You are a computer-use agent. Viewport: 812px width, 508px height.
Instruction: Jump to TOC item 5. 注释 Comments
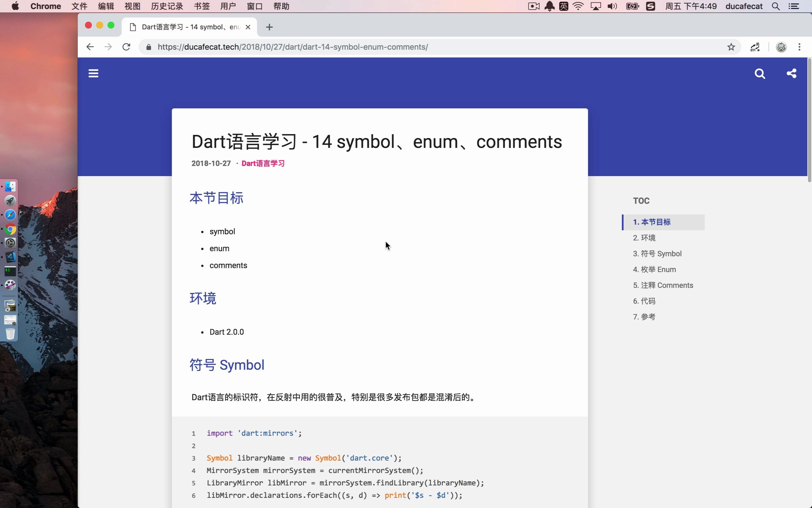(663, 285)
